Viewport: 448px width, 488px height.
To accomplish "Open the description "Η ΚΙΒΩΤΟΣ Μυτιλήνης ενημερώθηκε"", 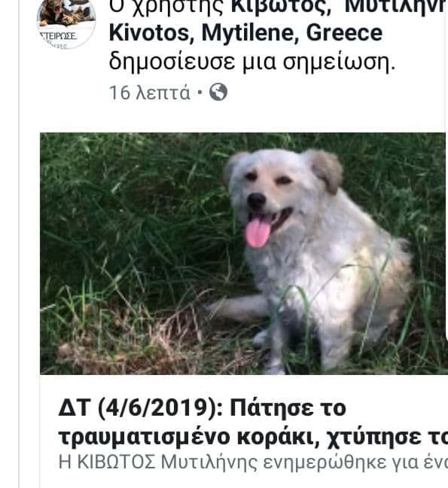I will pyautogui.click(x=253, y=463).
